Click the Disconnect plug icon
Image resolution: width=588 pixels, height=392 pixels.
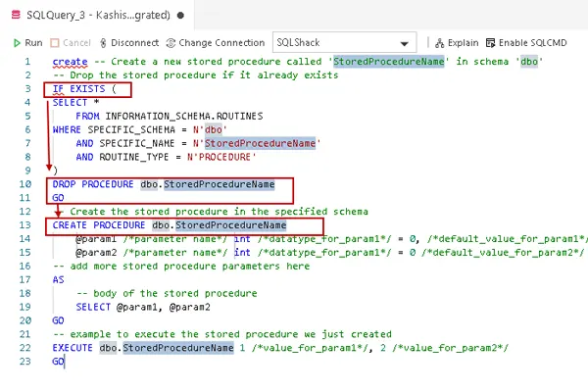tap(103, 43)
